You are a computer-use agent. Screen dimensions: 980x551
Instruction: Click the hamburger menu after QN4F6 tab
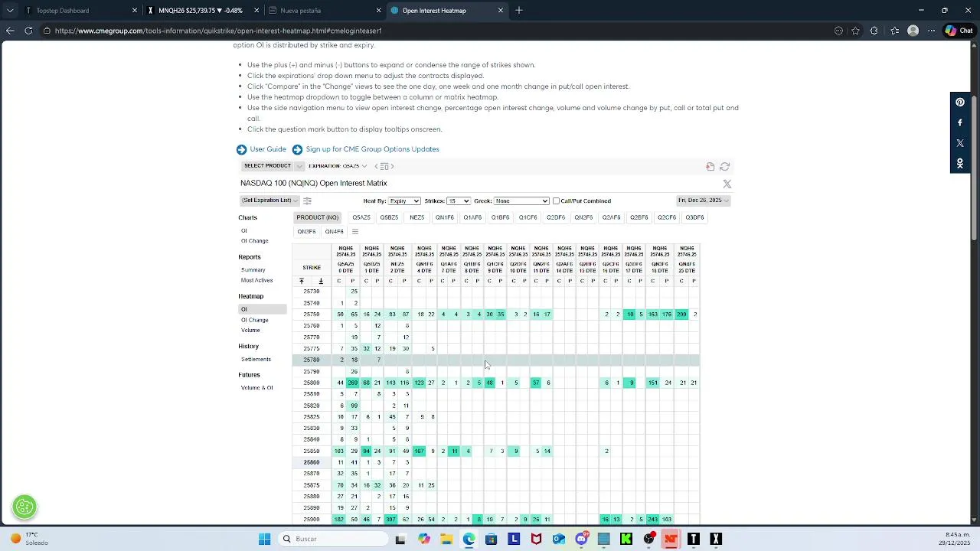[x=354, y=231]
